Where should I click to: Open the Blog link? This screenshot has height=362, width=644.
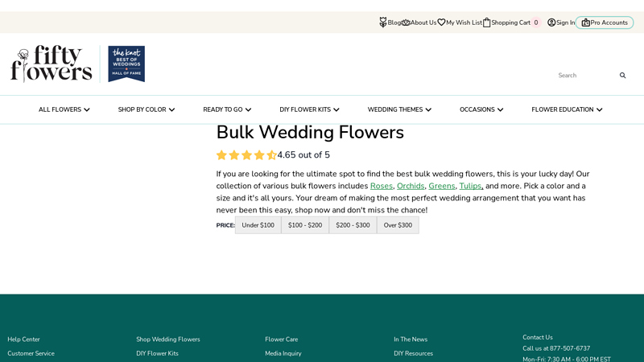[x=394, y=23]
